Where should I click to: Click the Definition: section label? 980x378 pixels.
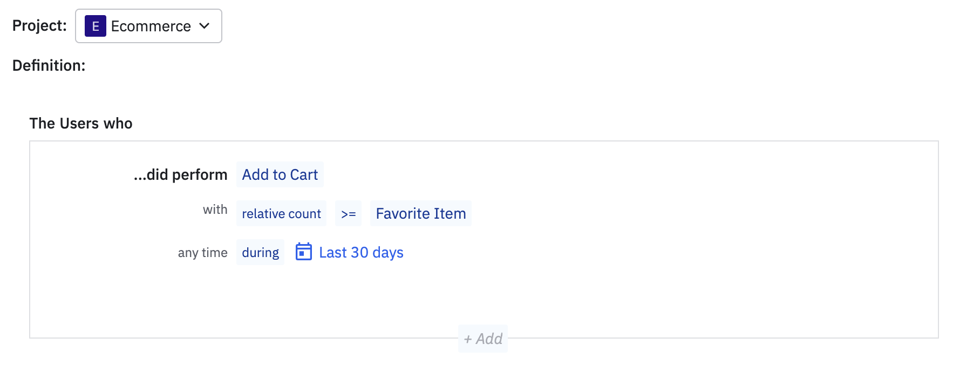pyautogui.click(x=49, y=65)
